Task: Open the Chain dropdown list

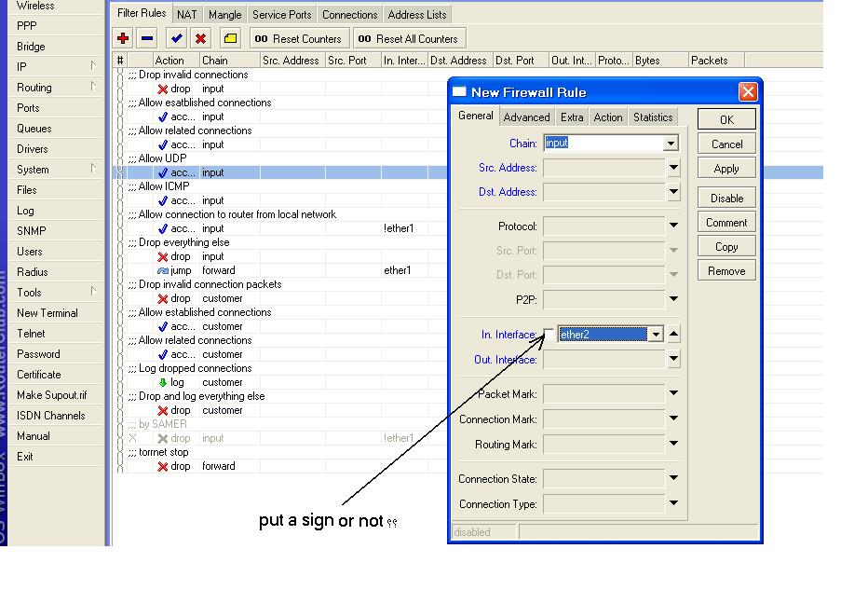Action: pyautogui.click(x=671, y=144)
